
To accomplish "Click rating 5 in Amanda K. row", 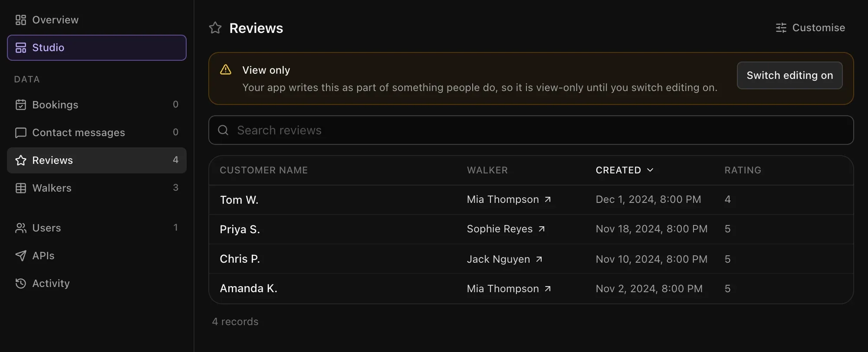I will click(728, 289).
